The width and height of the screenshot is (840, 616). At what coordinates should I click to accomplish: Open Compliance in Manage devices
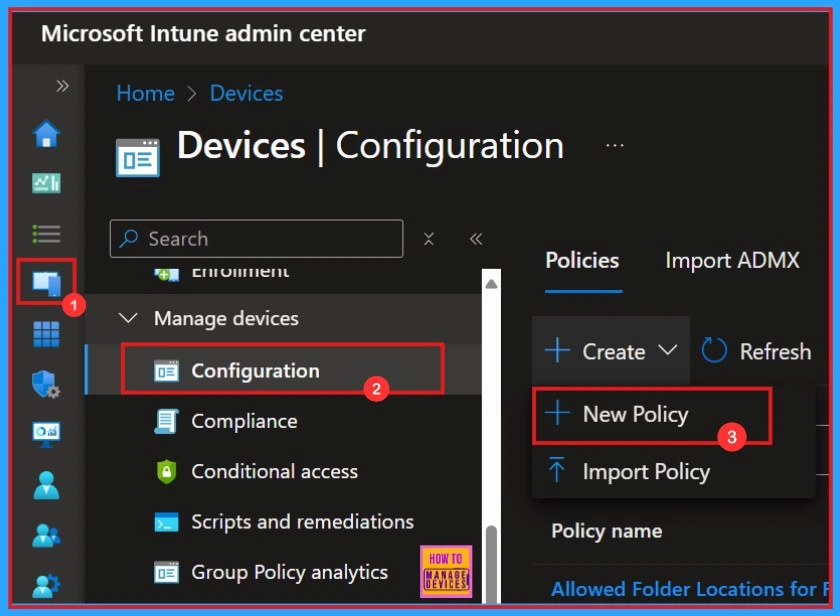[244, 421]
